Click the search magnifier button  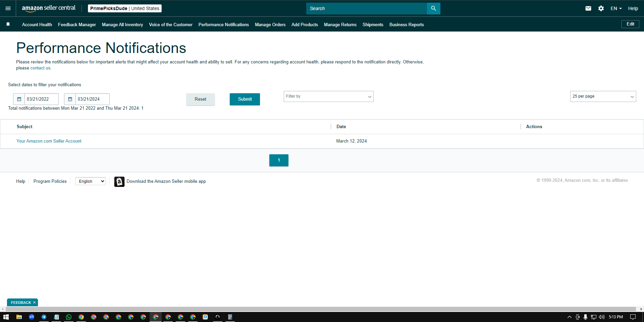pos(433,8)
